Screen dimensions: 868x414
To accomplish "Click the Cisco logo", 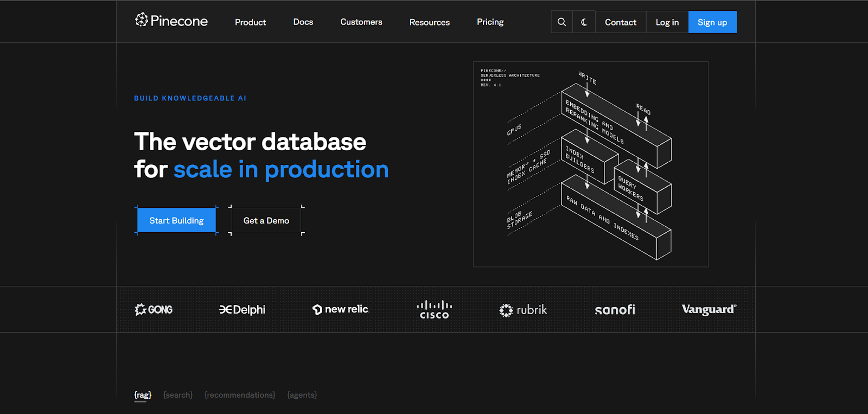I will point(434,309).
